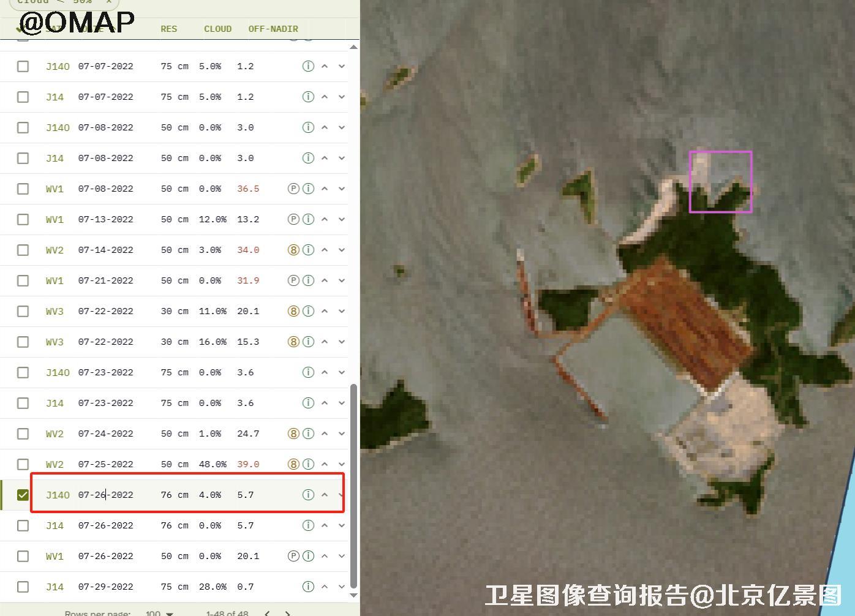Click the 07-21-2022 date cell
Screen dimensions: 855x616
(x=105, y=280)
